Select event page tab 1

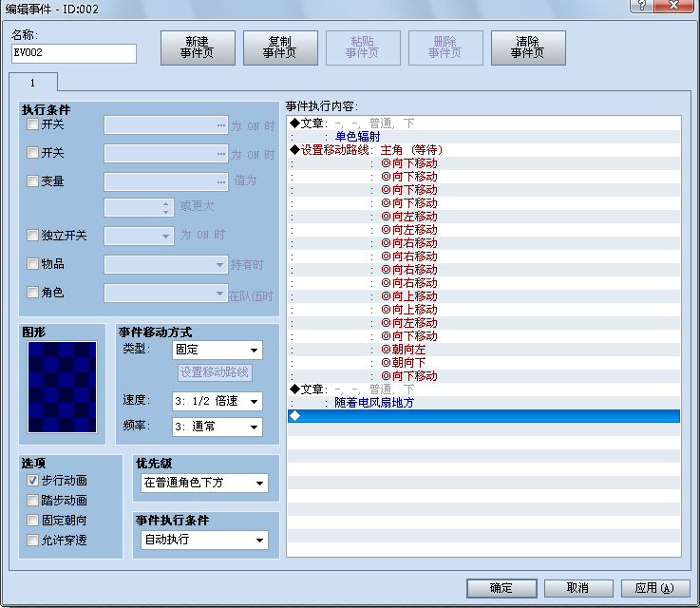coord(33,83)
